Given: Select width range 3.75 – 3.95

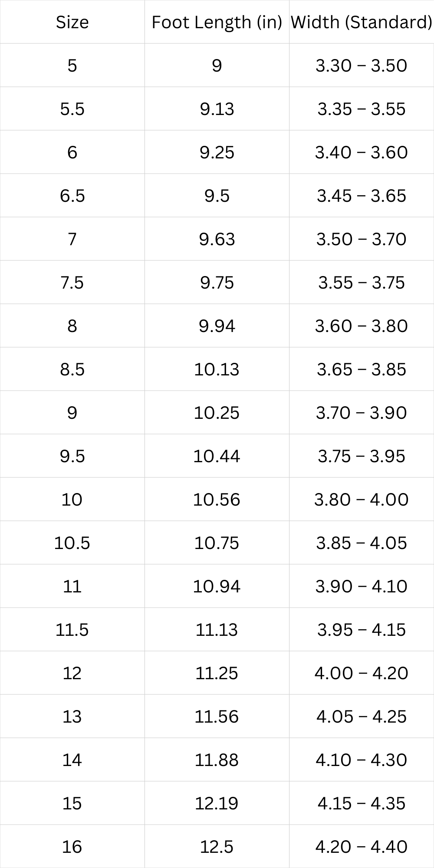Looking at the screenshot, I should tap(361, 456).
